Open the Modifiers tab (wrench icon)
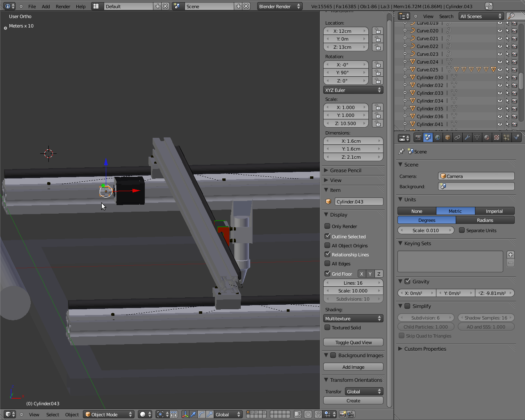 [x=467, y=138]
